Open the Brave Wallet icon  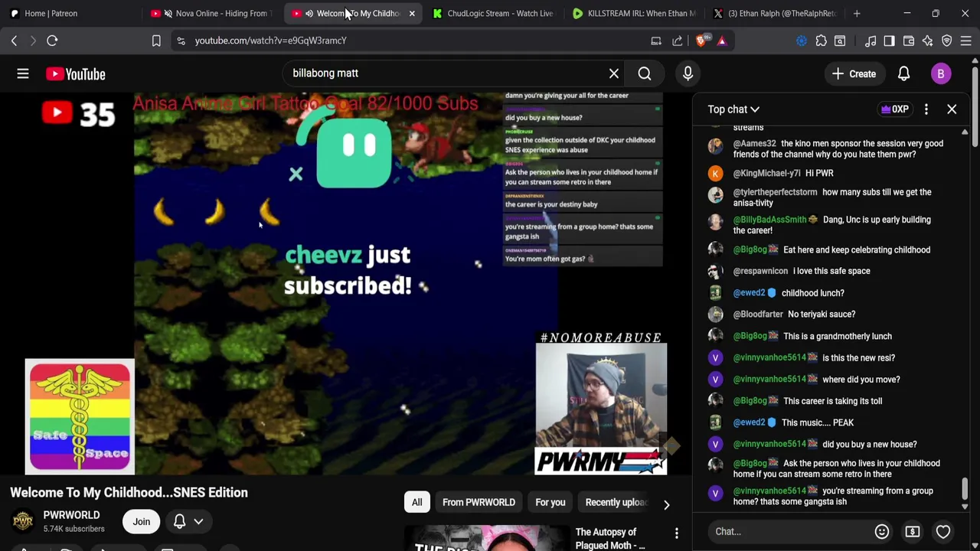point(909,41)
